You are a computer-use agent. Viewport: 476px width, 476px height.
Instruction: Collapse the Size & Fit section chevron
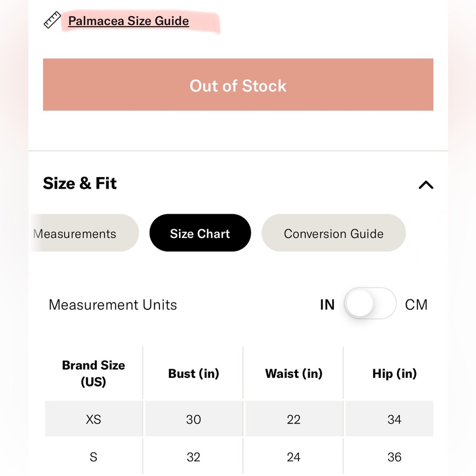click(426, 185)
